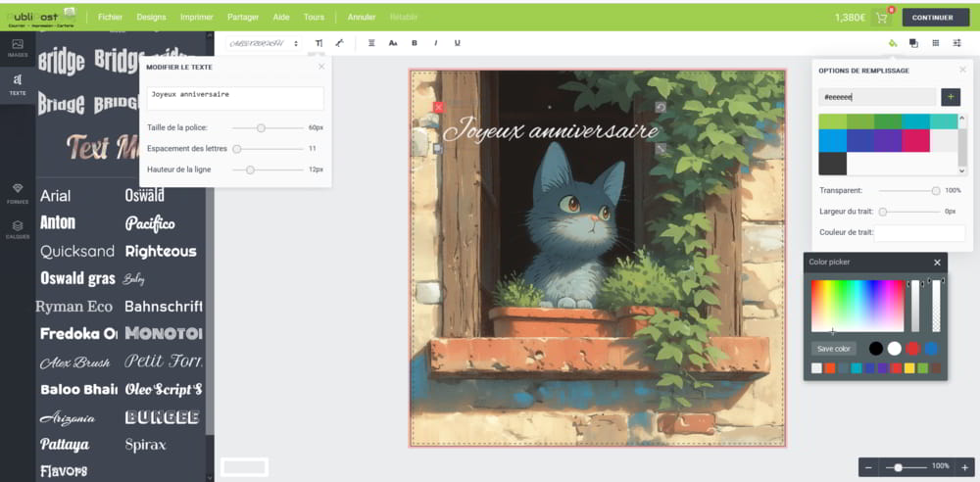Screen dimensions: 980x482
Task: Click the Continuer button
Action: click(x=933, y=18)
